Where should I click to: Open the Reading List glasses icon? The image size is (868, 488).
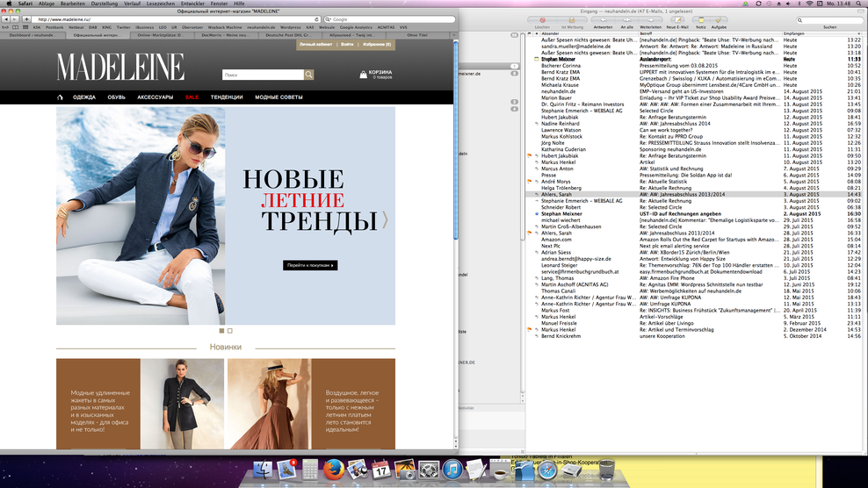[x=5, y=27]
